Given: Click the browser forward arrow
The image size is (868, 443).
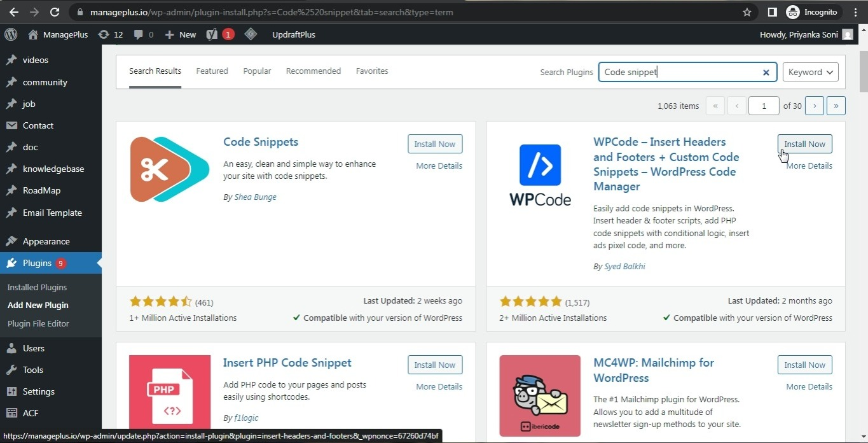Looking at the screenshot, I should [34, 12].
